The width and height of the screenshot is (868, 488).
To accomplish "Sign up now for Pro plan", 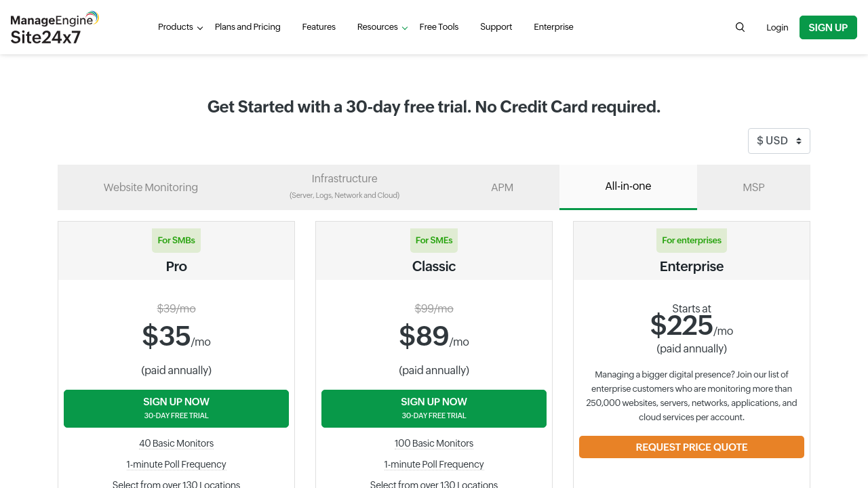I will (176, 409).
